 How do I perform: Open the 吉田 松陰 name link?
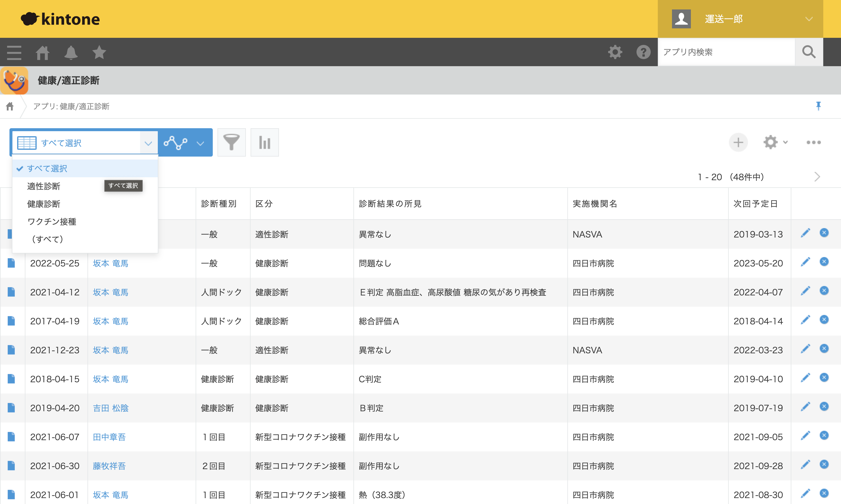pyautogui.click(x=111, y=408)
